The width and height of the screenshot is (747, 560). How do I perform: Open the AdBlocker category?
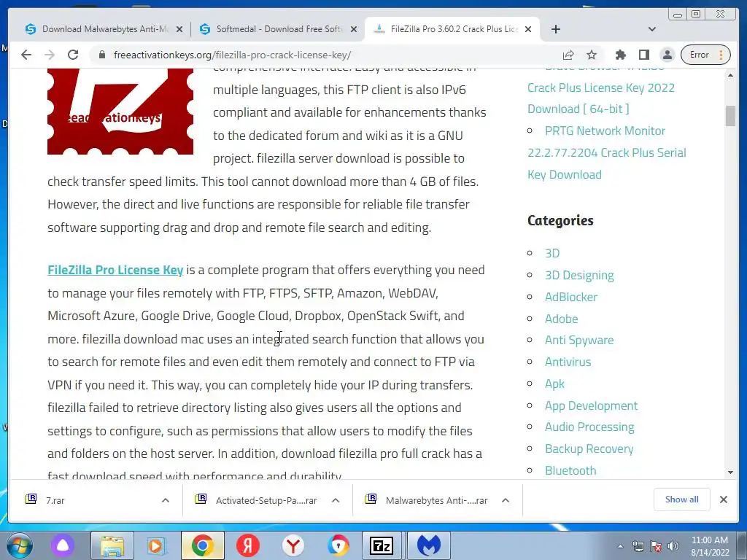click(570, 297)
